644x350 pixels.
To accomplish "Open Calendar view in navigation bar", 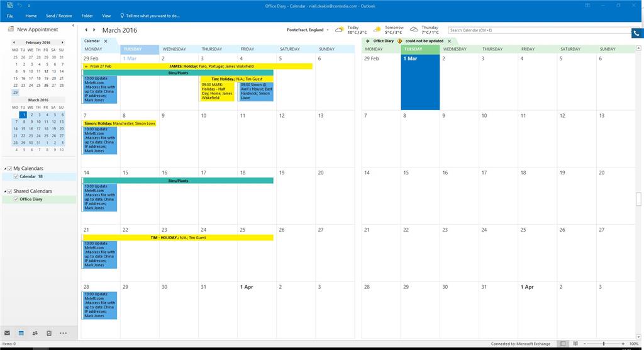I will [x=21, y=333].
